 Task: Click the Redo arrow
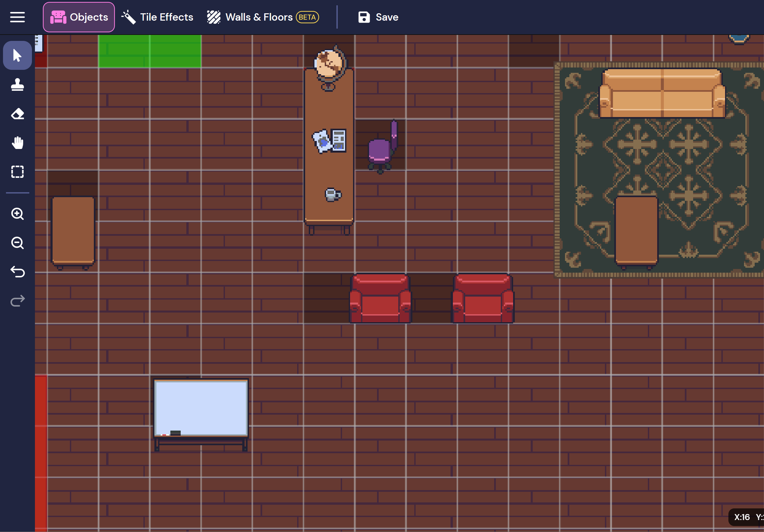tap(17, 301)
